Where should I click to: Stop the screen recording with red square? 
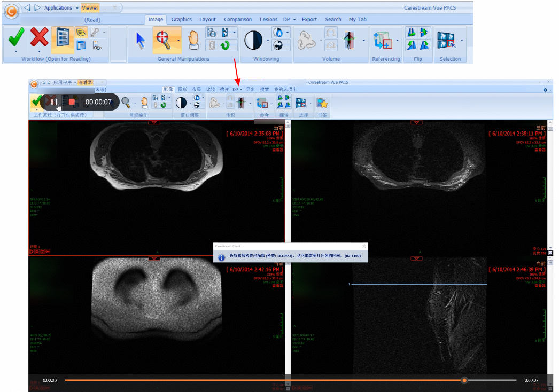click(72, 102)
